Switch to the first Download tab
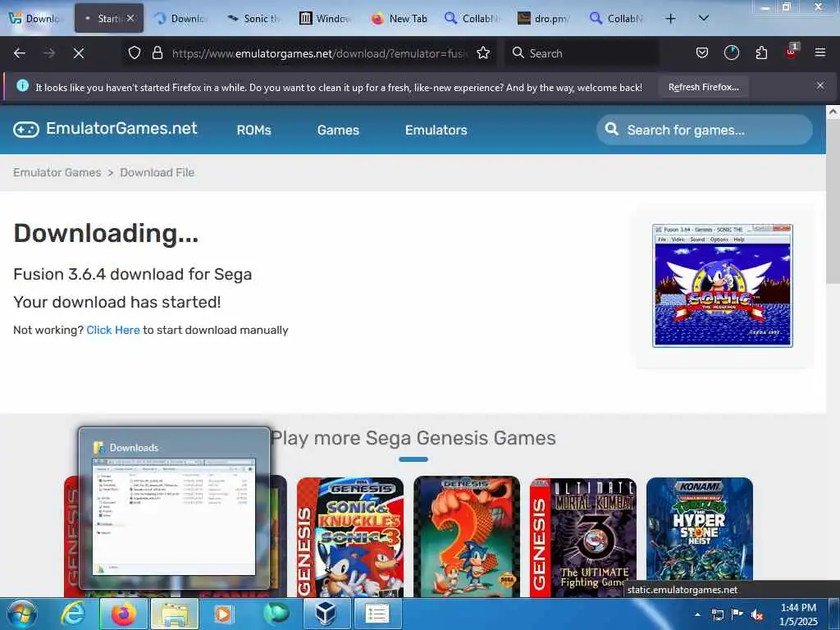Viewport: 840px width, 630px height. point(35,19)
